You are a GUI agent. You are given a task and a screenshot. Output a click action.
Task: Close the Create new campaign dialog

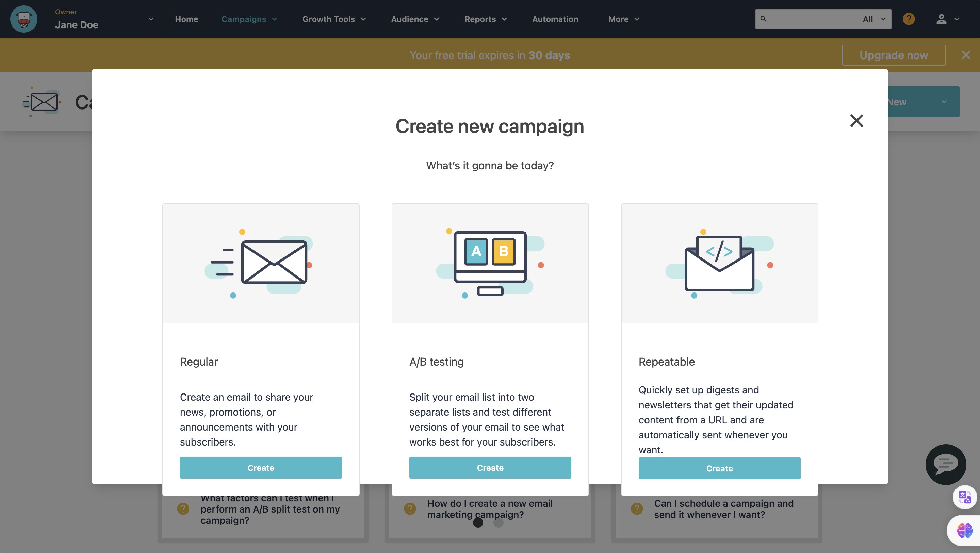pyautogui.click(x=856, y=120)
